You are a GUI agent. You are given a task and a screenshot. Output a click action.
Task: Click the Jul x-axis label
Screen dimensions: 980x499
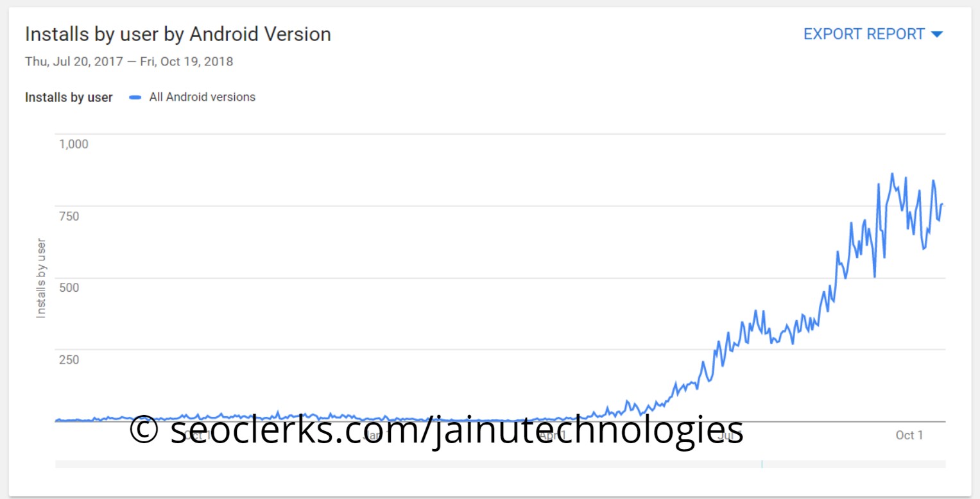725,437
